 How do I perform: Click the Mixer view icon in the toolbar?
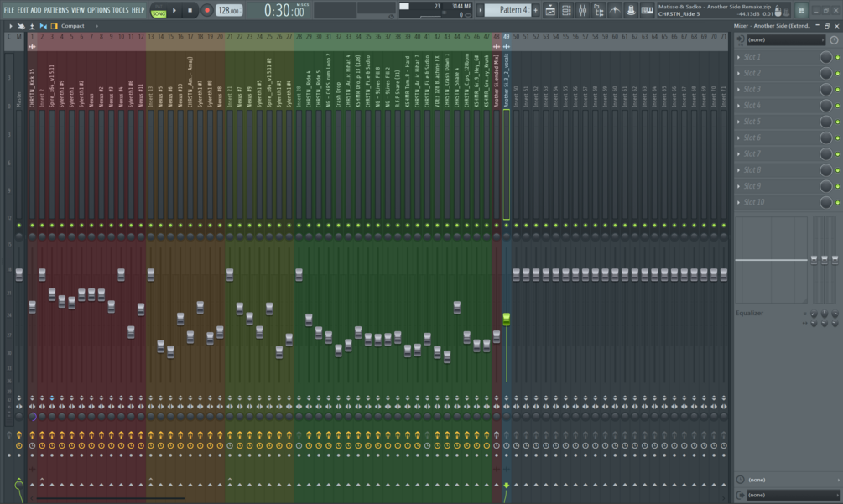pos(582,10)
